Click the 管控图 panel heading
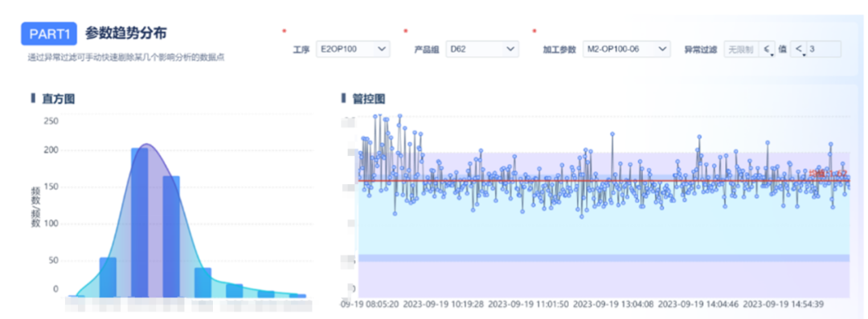 [x=369, y=99]
